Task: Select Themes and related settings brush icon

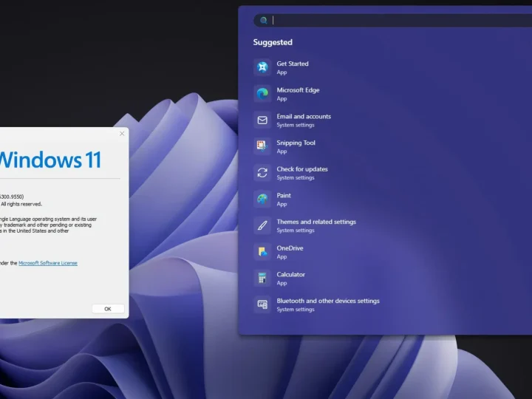Action: tap(262, 225)
